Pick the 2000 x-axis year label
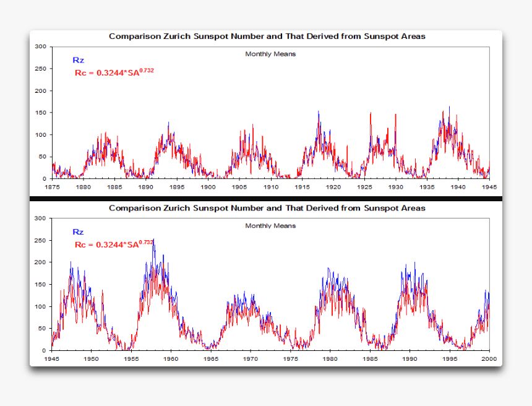 tap(489, 359)
